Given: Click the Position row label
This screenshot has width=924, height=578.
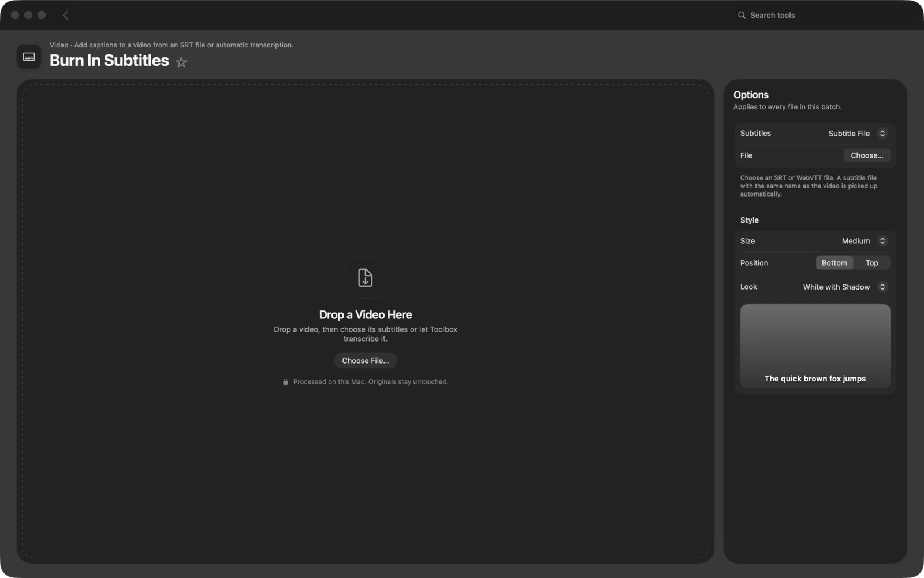Looking at the screenshot, I should (x=754, y=263).
